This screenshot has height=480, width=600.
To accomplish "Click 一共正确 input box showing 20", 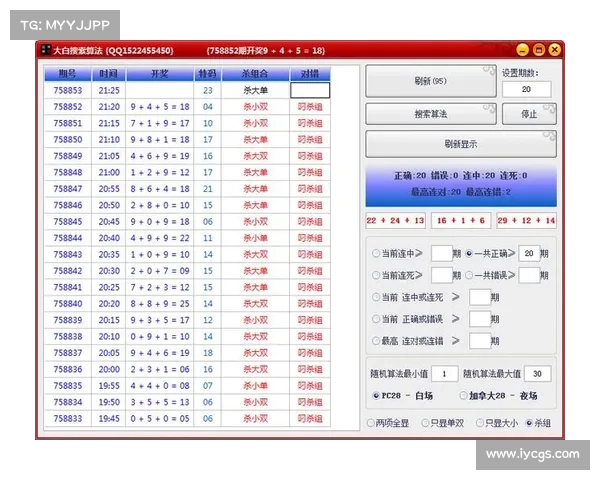I will point(529,253).
